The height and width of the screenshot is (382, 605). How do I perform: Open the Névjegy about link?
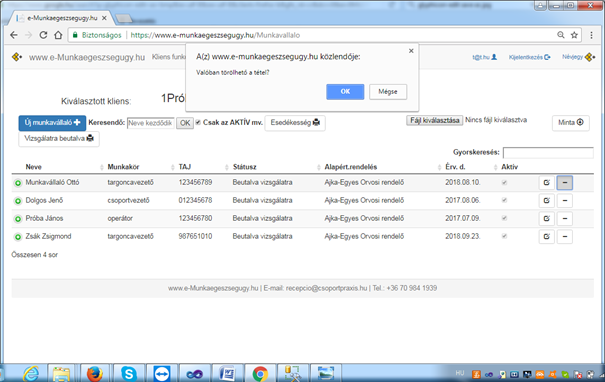click(578, 57)
